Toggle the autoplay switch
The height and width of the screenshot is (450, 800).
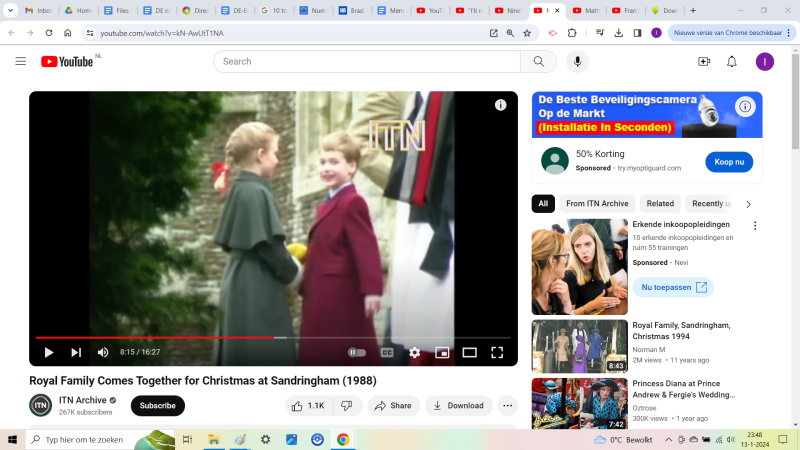coord(356,352)
